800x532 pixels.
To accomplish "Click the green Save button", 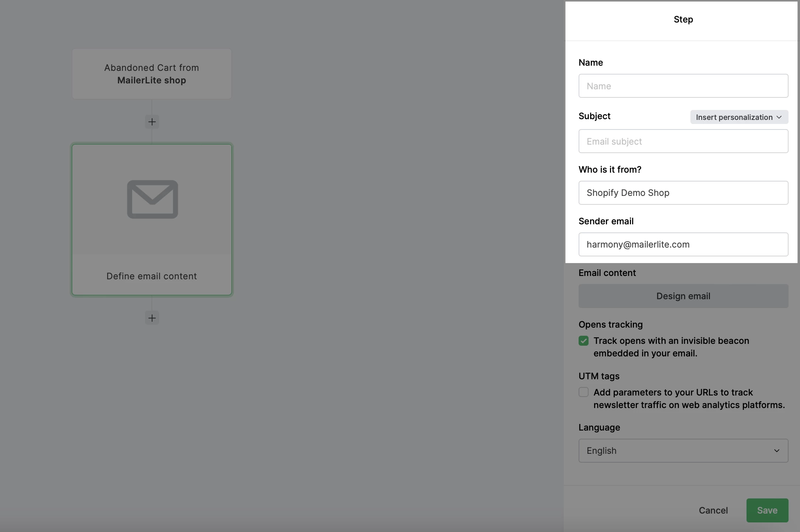I will (767, 510).
